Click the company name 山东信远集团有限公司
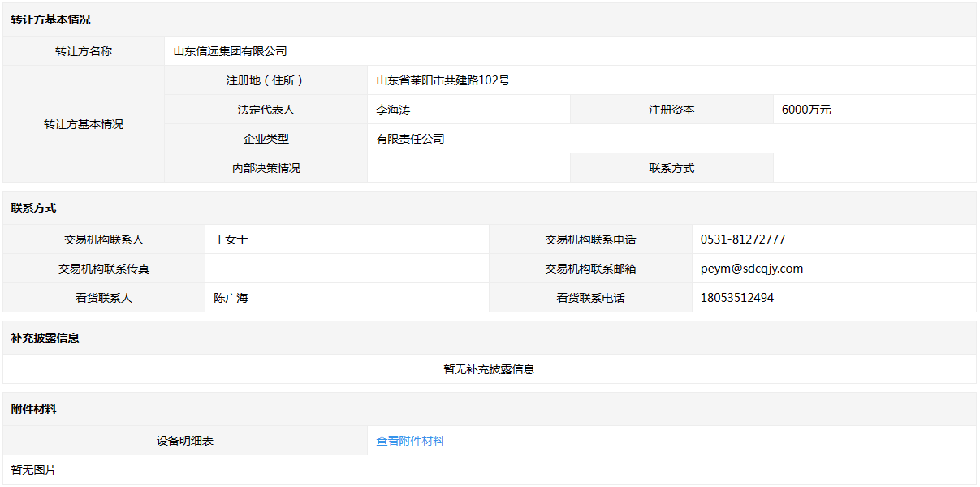 click(230, 51)
